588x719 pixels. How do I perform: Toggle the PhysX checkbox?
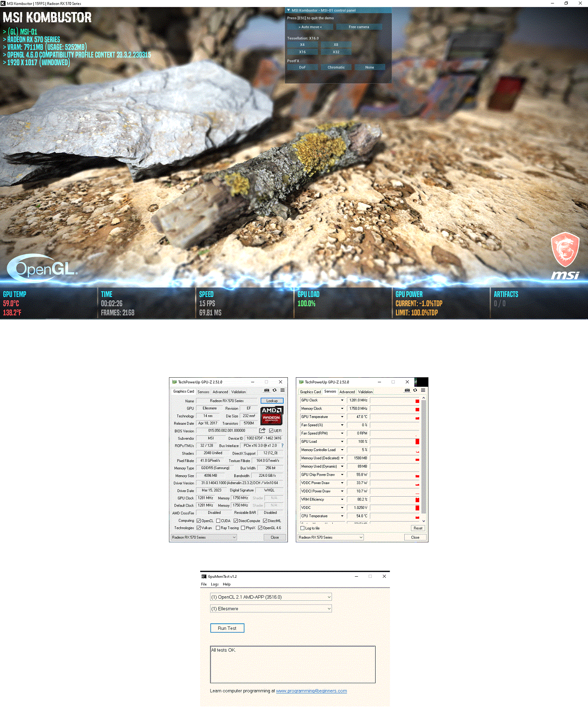click(243, 528)
